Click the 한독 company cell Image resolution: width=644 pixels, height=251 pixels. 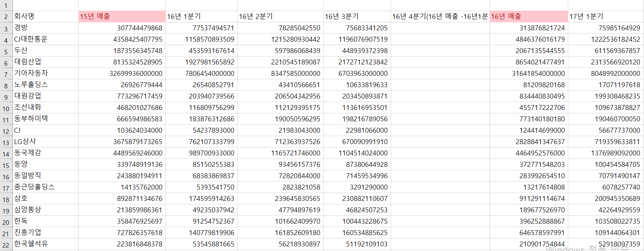tap(45, 221)
